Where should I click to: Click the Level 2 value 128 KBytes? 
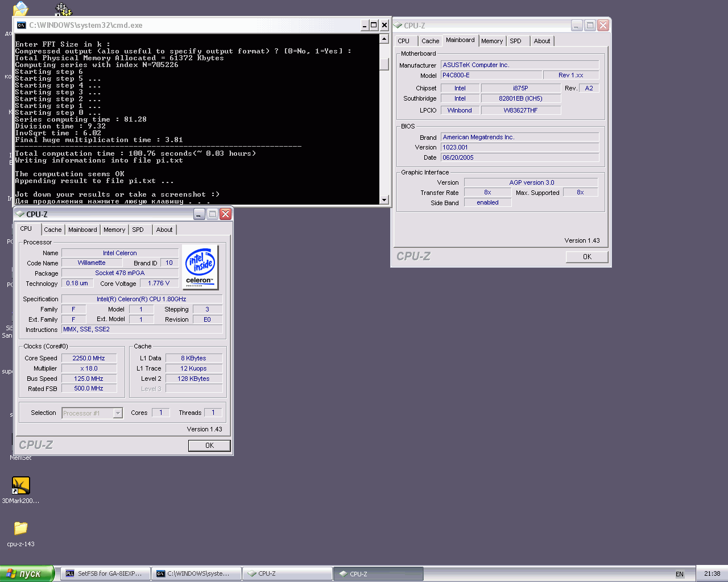[193, 379]
